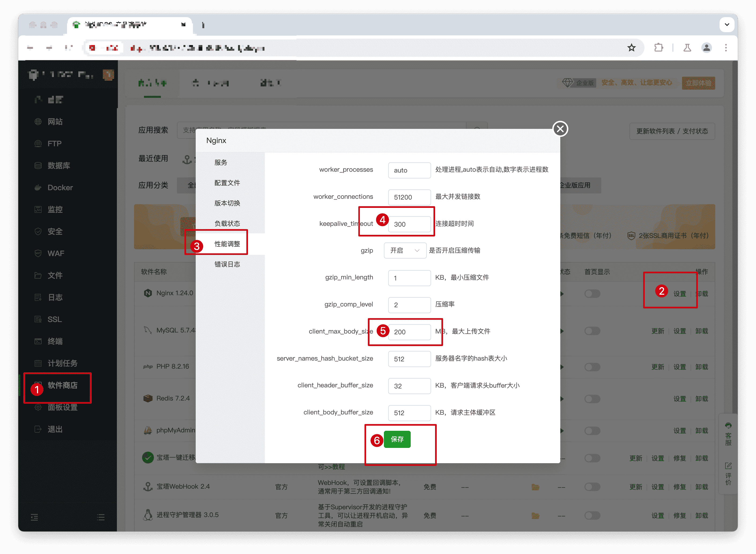
Task: Click the 计划任务 calendar icon
Action: point(38,363)
